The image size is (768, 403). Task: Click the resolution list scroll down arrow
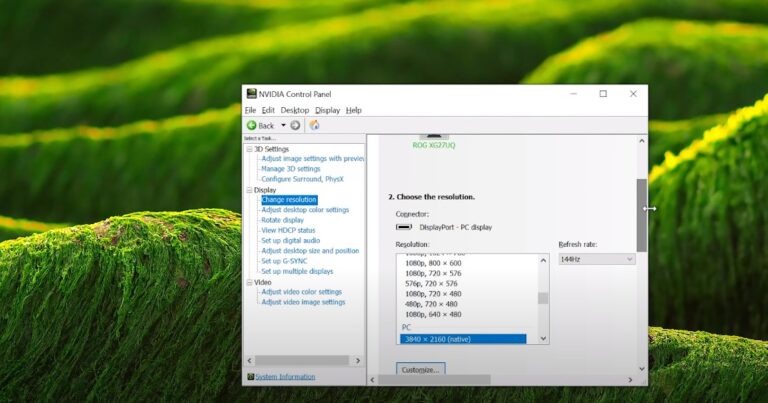click(543, 339)
